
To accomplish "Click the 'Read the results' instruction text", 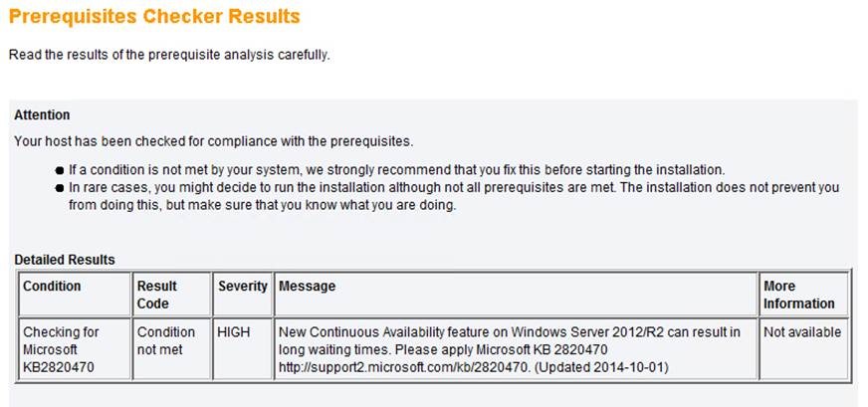I will (x=169, y=56).
